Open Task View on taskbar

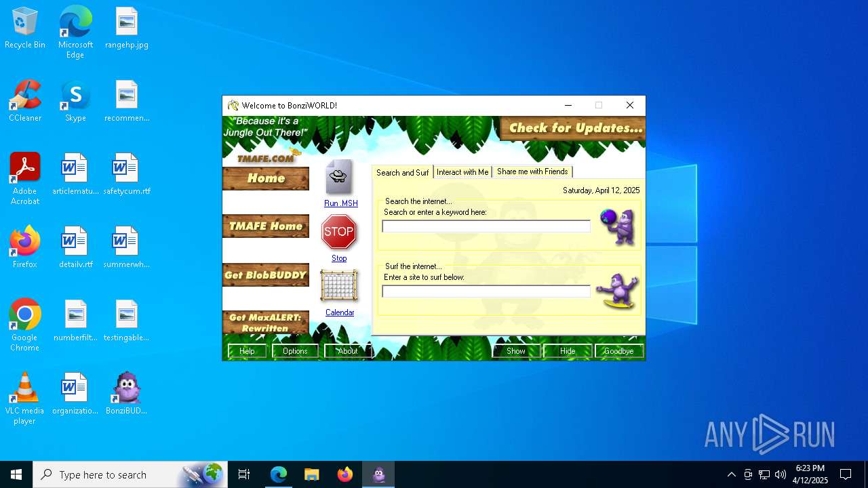(x=244, y=474)
